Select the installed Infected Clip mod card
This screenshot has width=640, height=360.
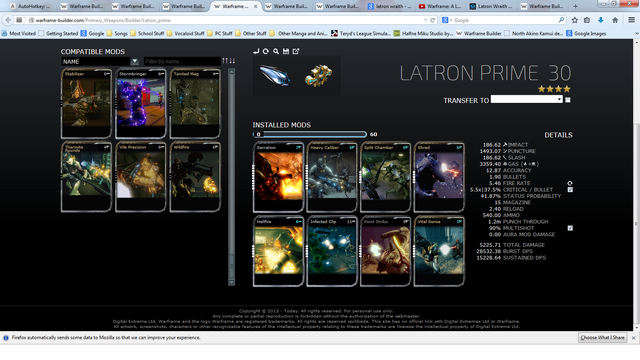coord(332,251)
